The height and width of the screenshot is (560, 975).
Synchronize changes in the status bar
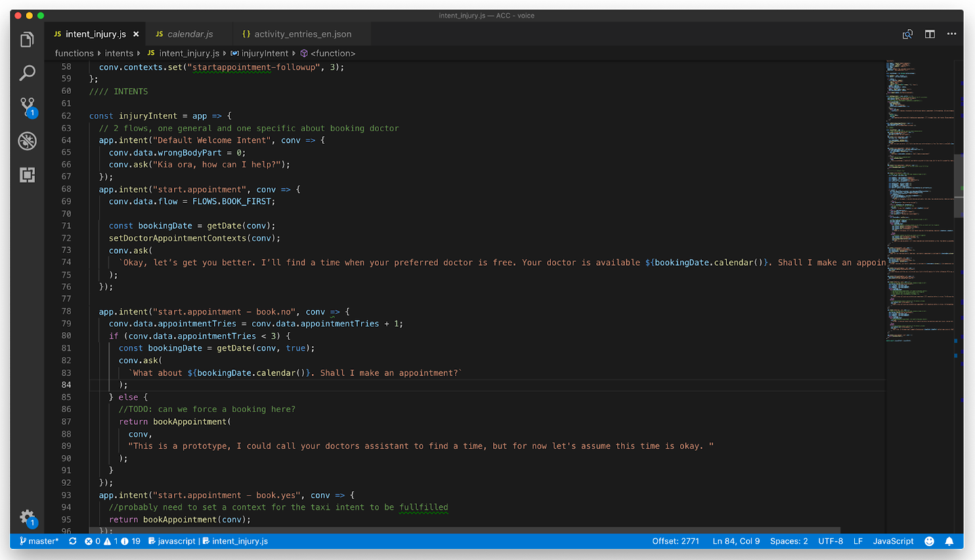pyautogui.click(x=72, y=541)
